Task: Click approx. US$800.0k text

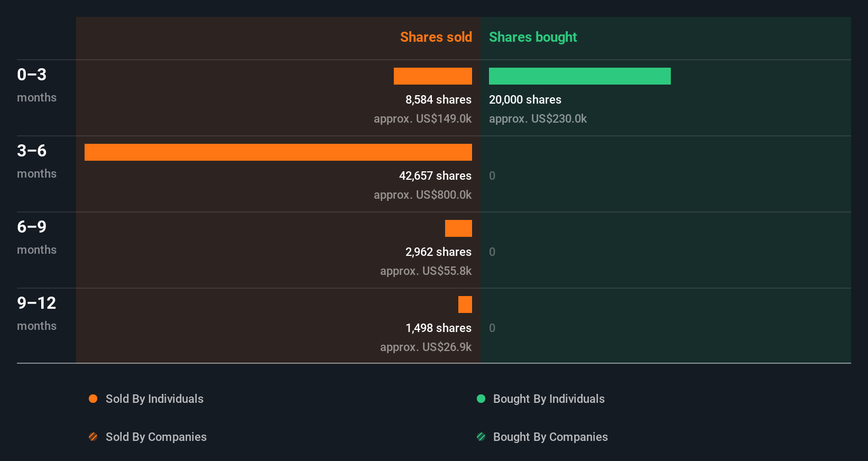Action: tap(422, 195)
